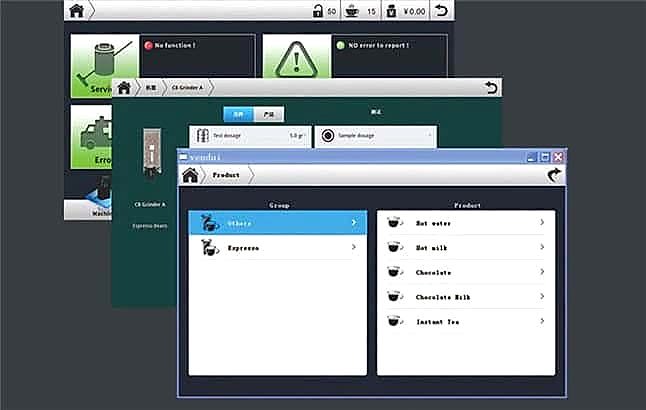Image resolution: width=646 pixels, height=410 pixels.
Task: Edit the Test dosage 5.0 gr value
Action: click(297, 136)
